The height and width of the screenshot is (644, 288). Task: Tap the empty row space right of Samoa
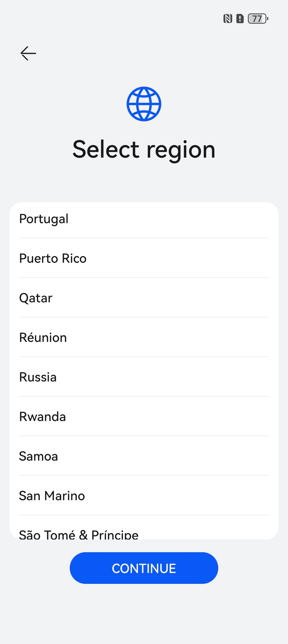point(175,456)
